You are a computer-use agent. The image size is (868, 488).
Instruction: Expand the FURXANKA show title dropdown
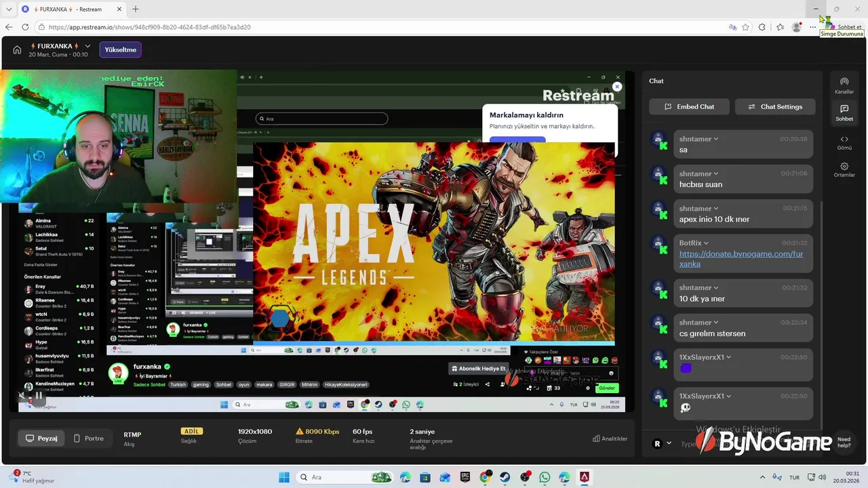point(87,46)
